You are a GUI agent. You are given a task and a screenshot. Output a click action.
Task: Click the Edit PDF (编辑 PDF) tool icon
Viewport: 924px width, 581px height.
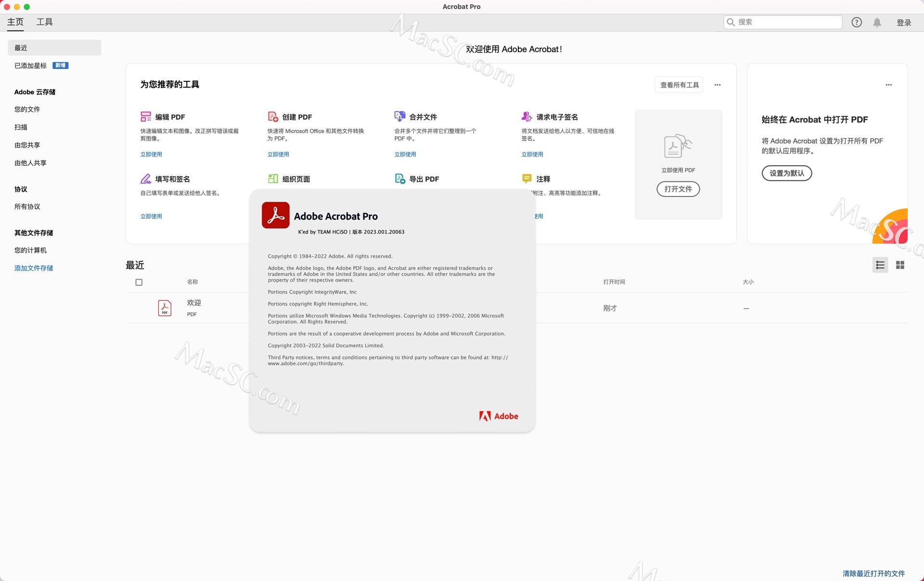(146, 116)
